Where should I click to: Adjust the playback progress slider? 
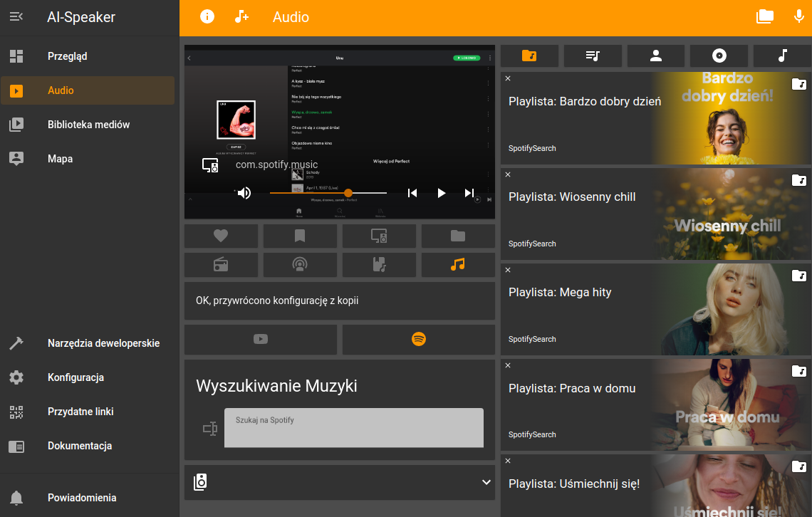(328, 193)
